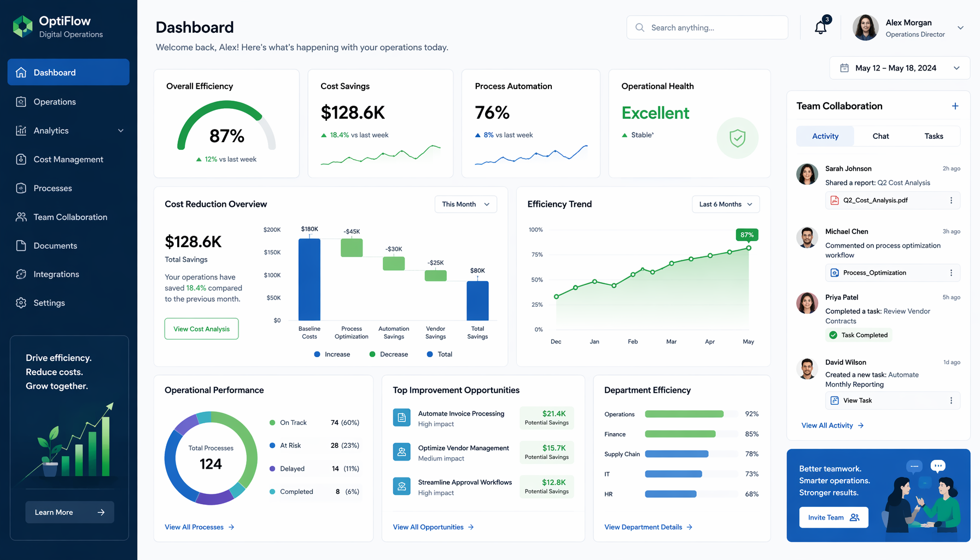Toggle Total series in chart legend
980x560 pixels.
tap(440, 354)
